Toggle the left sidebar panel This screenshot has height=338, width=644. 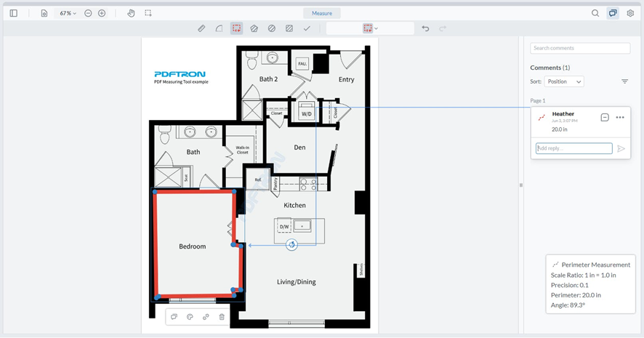click(14, 13)
